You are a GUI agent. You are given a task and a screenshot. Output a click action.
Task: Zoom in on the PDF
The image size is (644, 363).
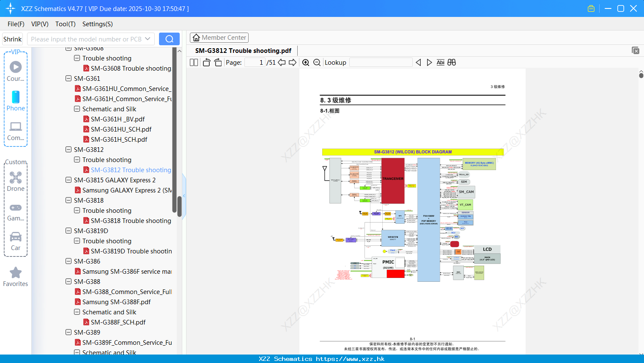click(x=306, y=63)
